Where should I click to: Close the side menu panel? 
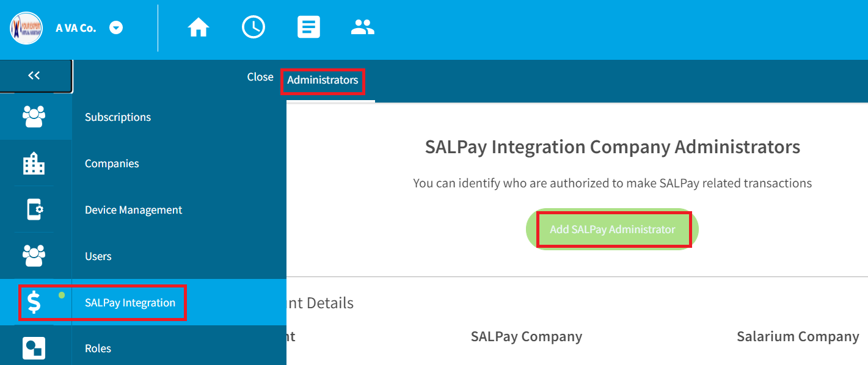(260, 77)
